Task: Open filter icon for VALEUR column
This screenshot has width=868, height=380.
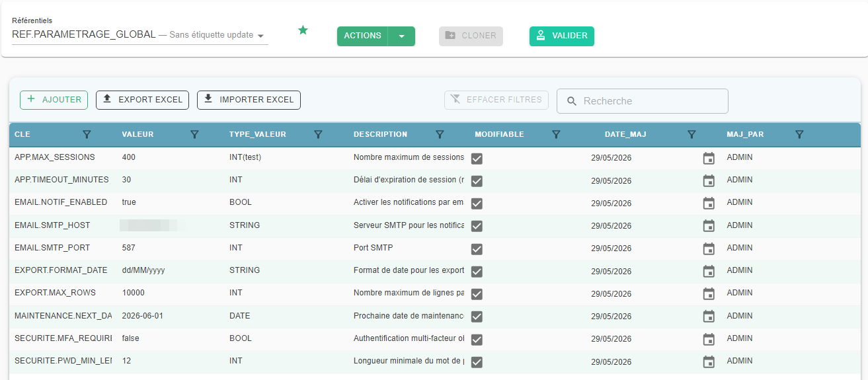Action: coord(194,134)
